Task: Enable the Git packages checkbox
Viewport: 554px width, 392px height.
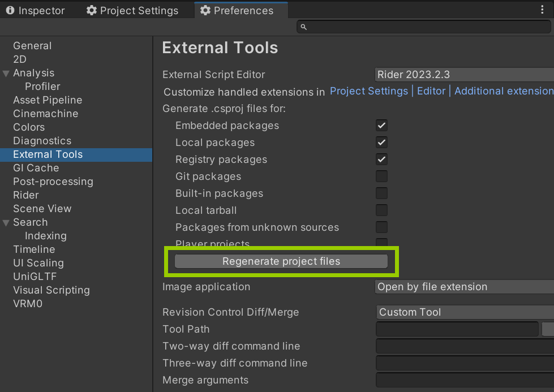Action: coord(382,176)
